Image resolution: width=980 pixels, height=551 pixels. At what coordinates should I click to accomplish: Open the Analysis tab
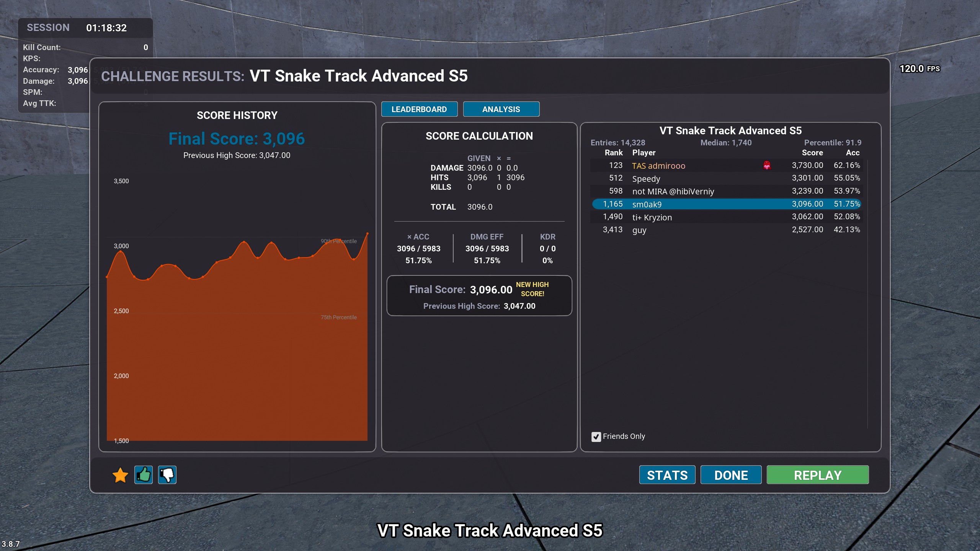point(501,109)
